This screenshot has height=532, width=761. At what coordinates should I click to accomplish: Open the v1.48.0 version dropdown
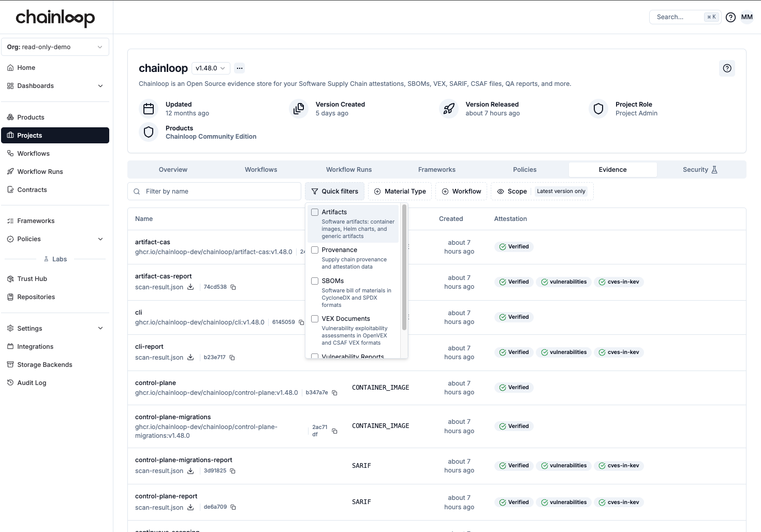coord(211,68)
